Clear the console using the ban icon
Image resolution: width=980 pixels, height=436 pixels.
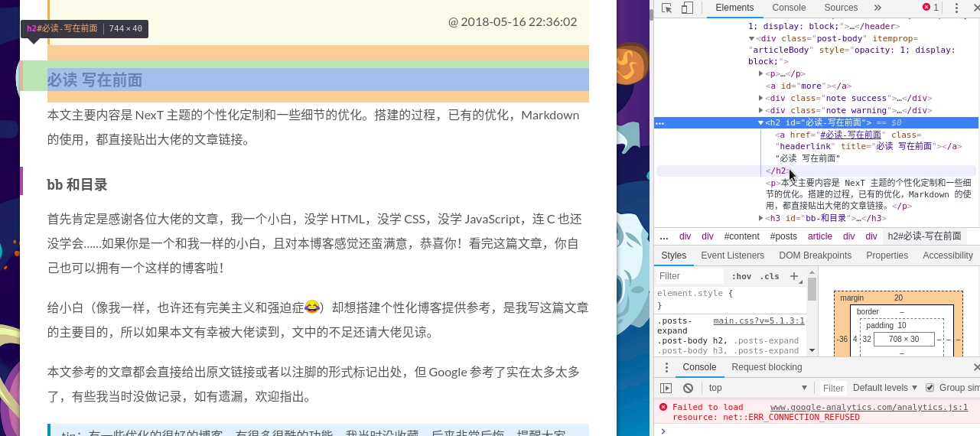pyautogui.click(x=688, y=388)
